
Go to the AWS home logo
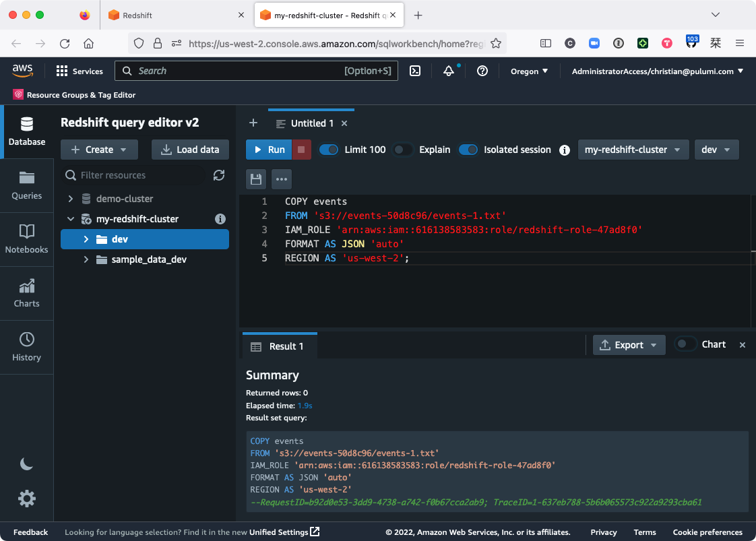[23, 71]
